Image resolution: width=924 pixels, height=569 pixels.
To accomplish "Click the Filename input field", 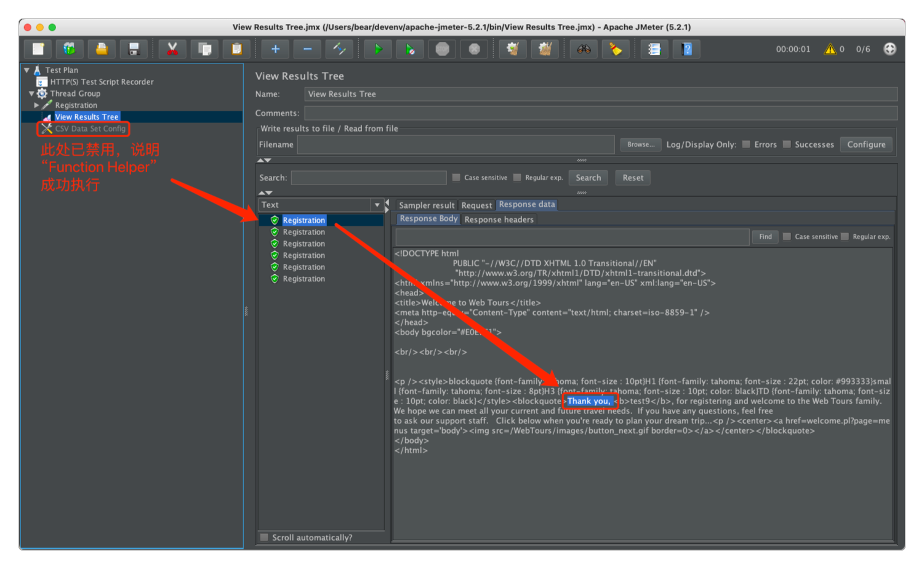I will pyautogui.click(x=456, y=145).
